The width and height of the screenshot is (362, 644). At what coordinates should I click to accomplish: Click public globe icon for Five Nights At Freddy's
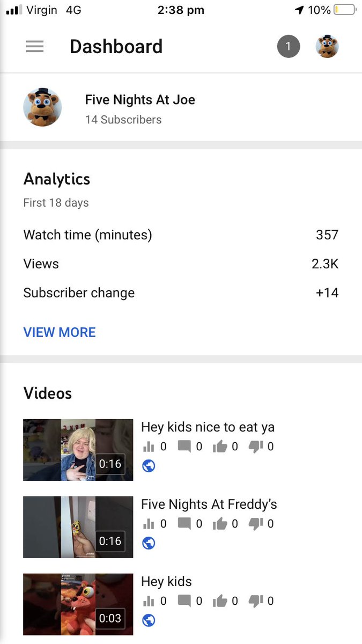coord(149,543)
